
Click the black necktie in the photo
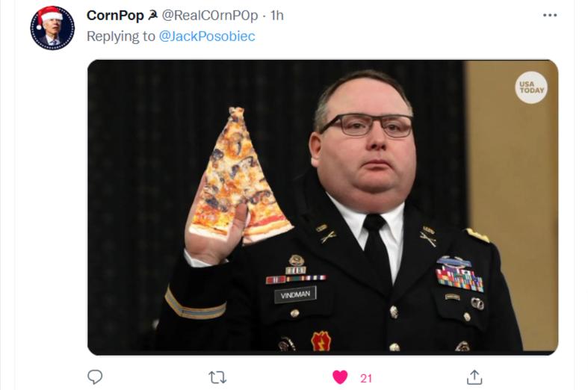pos(377,247)
